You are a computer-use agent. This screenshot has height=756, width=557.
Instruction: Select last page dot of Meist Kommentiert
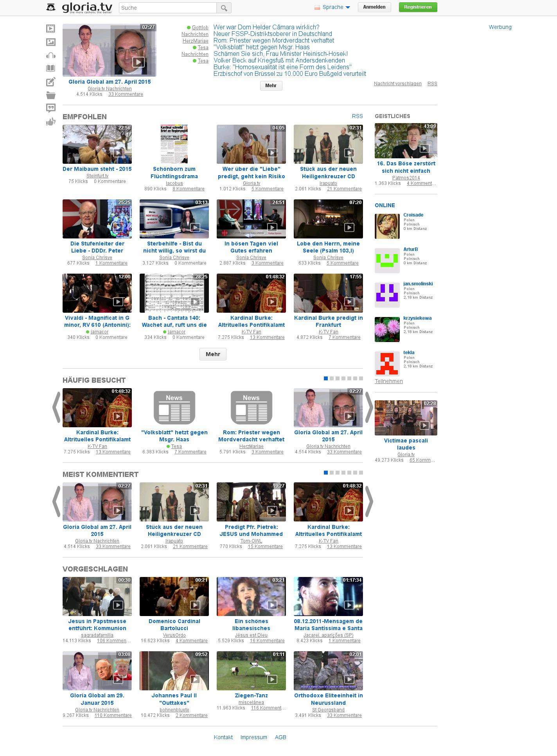(361, 473)
